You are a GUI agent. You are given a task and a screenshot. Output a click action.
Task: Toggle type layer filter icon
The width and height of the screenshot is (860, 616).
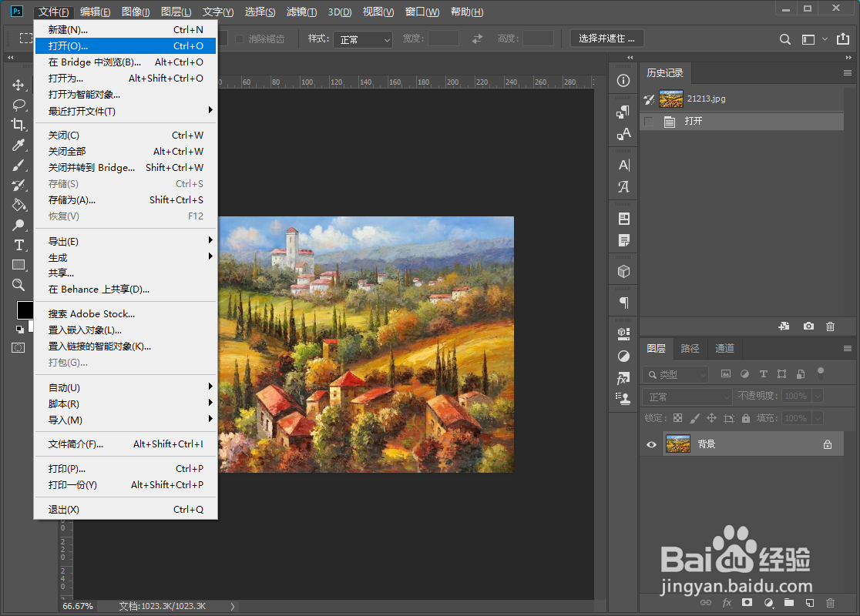(x=763, y=373)
